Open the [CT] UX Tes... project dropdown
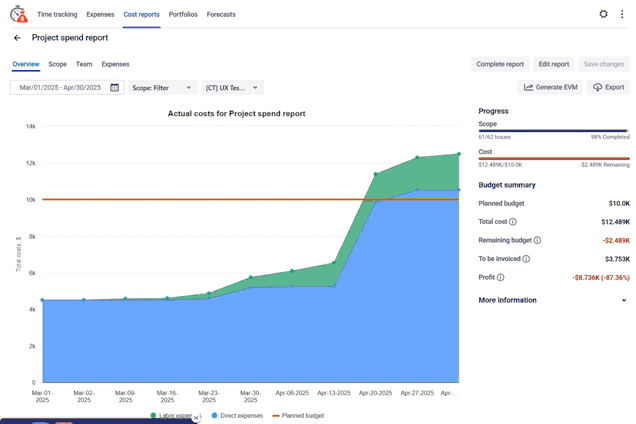The image size is (636, 424). click(233, 88)
